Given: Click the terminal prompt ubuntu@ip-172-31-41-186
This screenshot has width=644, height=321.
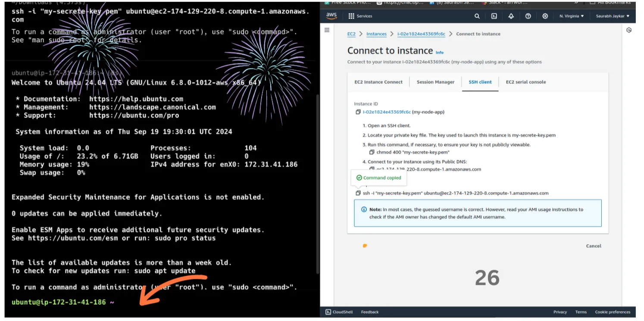Looking at the screenshot, I should click(x=59, y=302).
